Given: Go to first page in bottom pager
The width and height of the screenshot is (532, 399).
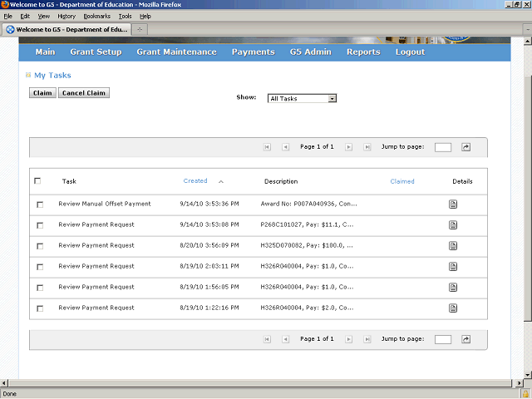Looking at the screenshot, I should tap(267, 339).
